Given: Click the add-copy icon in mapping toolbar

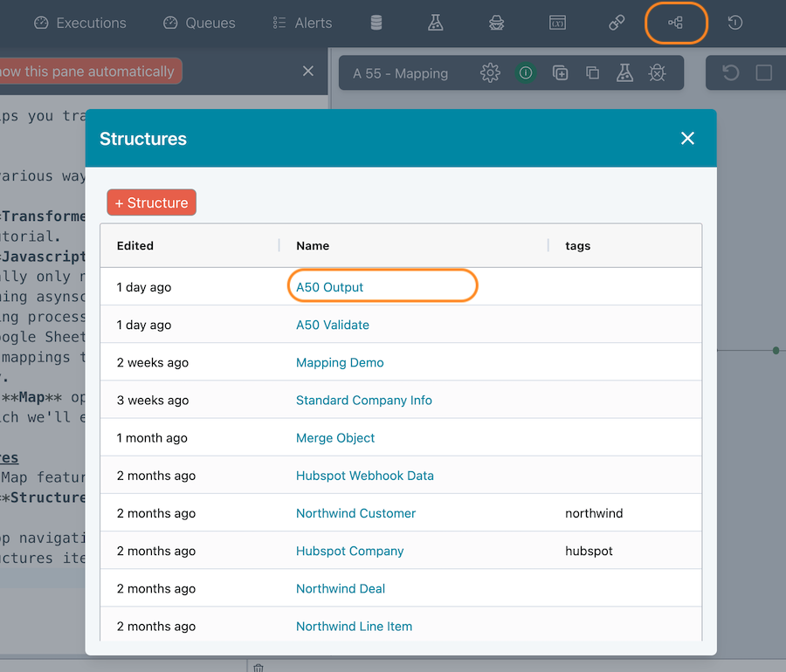Looking at the screenshot, I should click(x=560, y=73).
